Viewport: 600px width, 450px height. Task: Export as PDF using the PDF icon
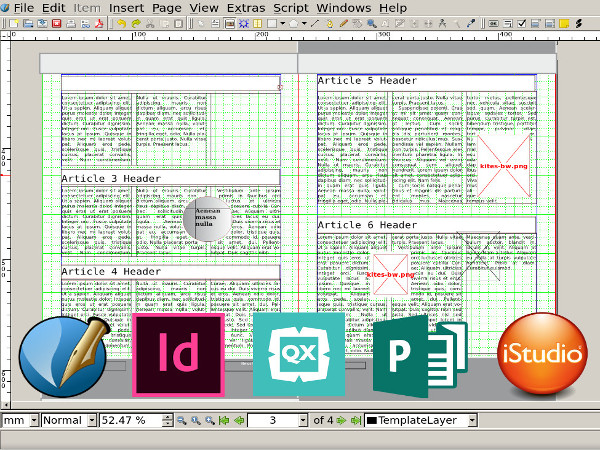tap(99, 24)
